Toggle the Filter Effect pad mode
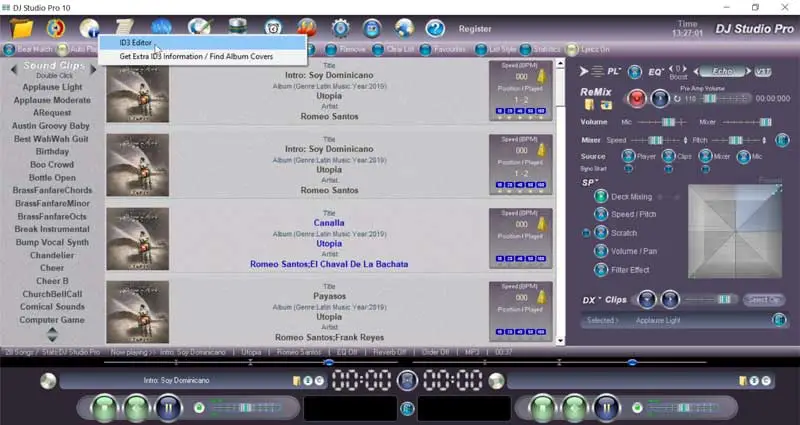Image resolution: width=800 pixels, height=425 pixels. tap(601, 269)
